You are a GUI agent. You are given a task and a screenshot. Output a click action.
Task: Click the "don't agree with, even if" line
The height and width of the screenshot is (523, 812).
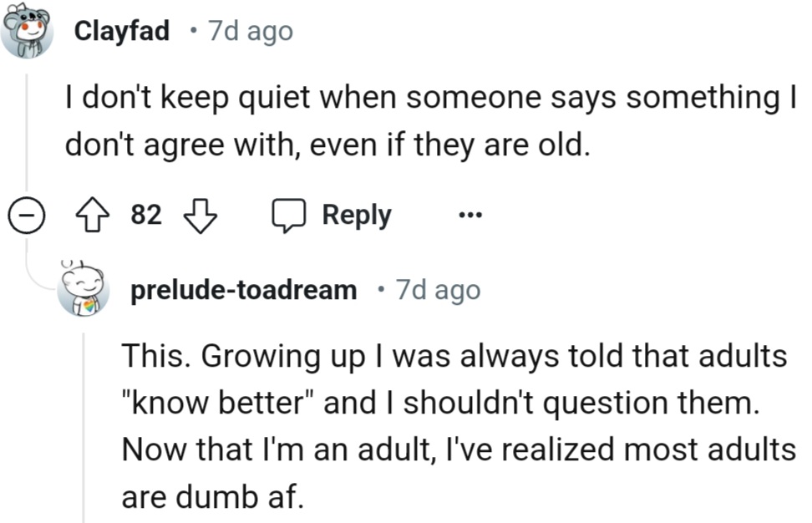pos(327,145)
